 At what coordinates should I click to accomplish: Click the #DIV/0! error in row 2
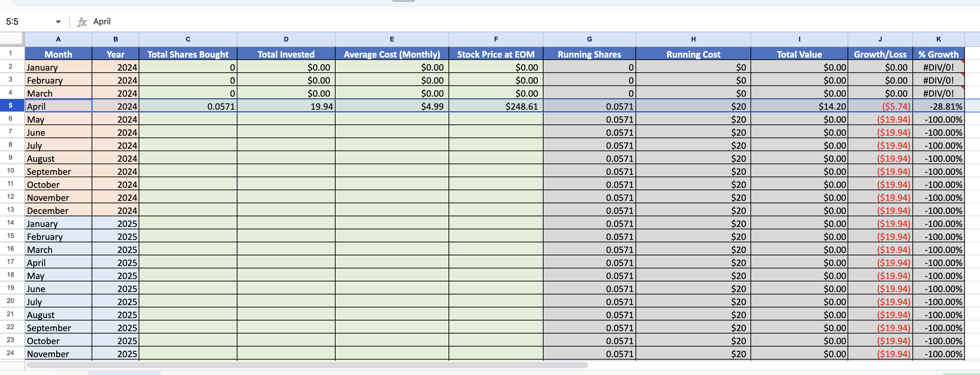[x=938, y=68]
